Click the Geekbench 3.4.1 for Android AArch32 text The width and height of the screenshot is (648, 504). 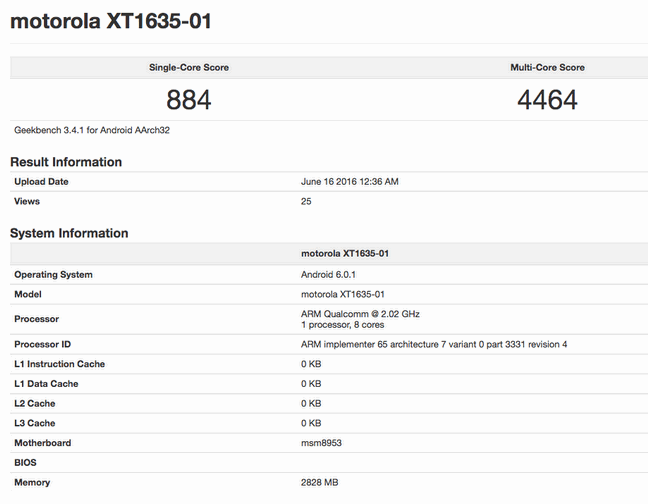click(92, 130)
